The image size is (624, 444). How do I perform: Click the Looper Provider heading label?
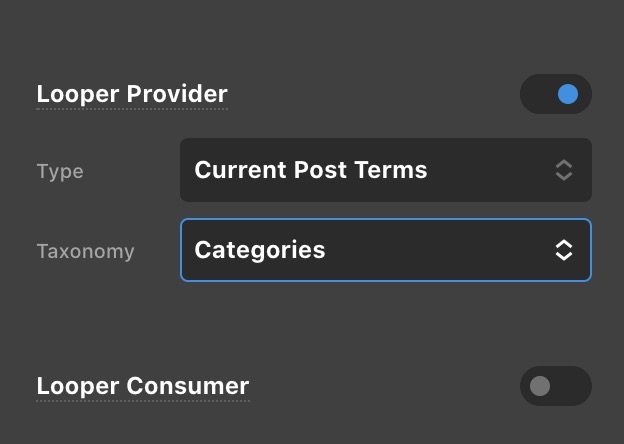tap(132, 95)
